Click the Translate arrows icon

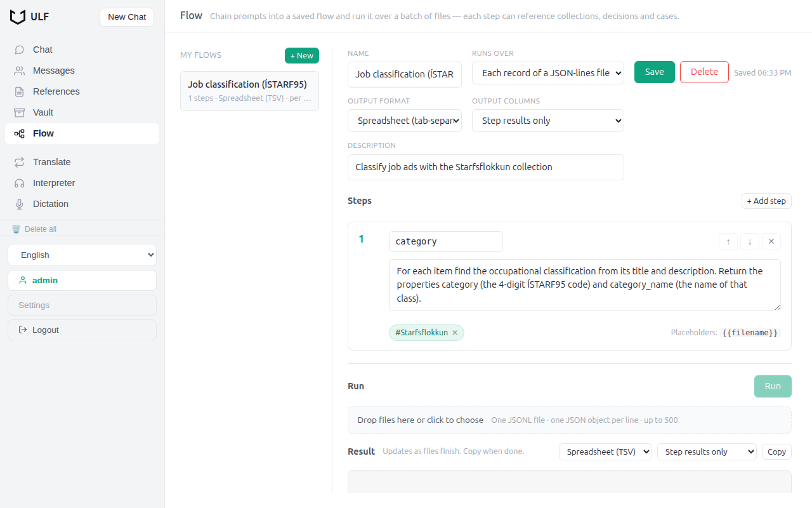click(x=20, y=162)
